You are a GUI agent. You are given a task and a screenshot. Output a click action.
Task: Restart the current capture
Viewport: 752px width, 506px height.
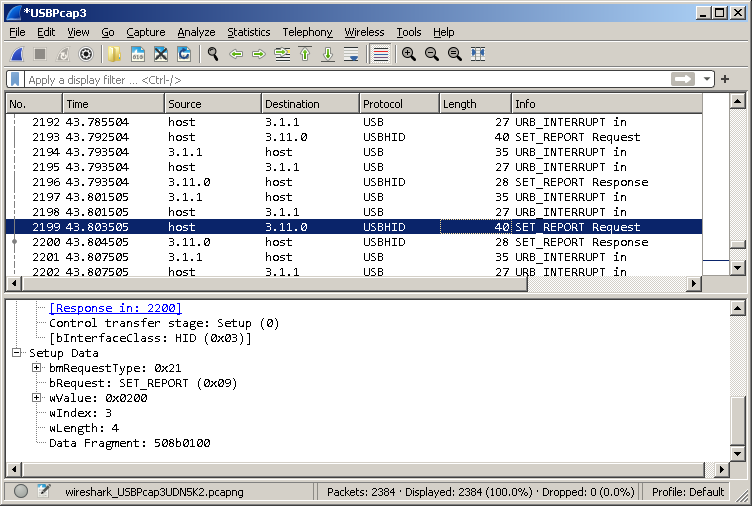63,54
